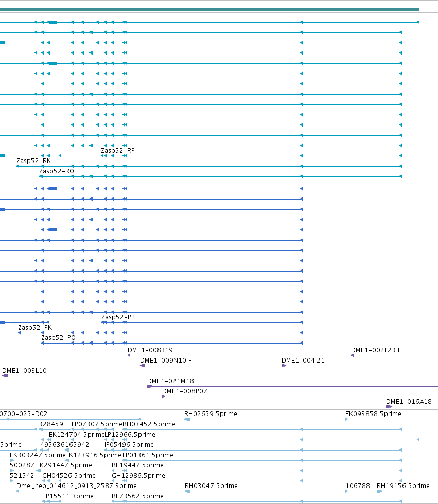Select the RH03452.5prime EST label

point(149,424)
